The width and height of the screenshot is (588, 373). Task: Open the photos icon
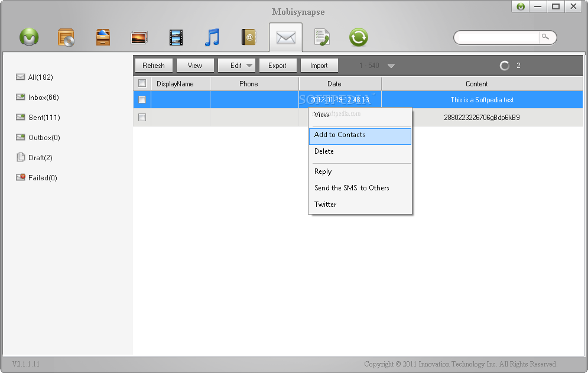(x=139, y=37)
